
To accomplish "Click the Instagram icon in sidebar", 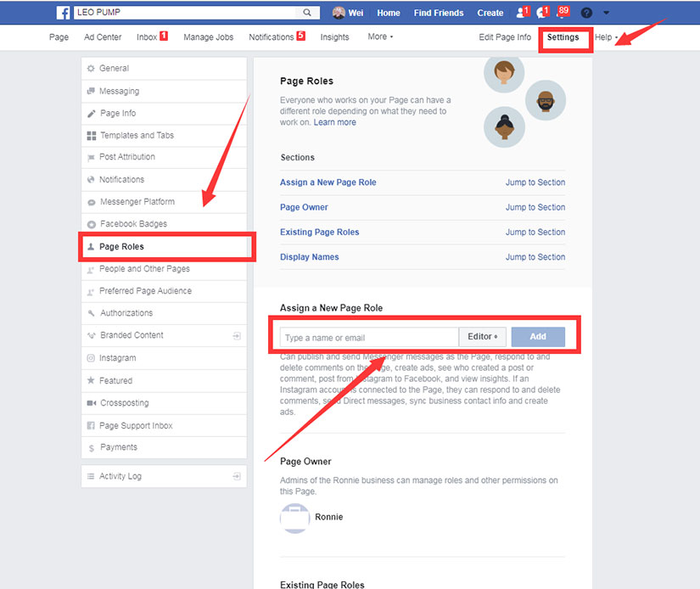I will click(91, 357).
